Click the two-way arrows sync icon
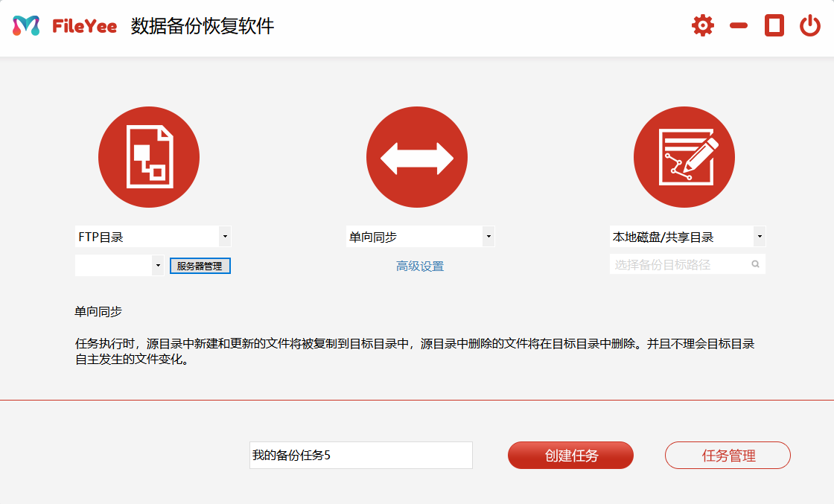This screenshot has width=834, height=504. point(416,156)
